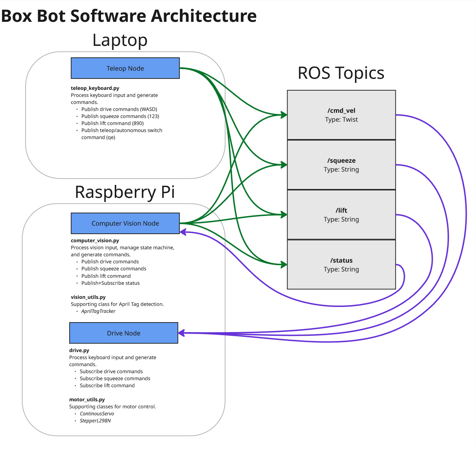Select the vision_utils.py label
The width and height of the screenshot is (476, 449).
point(88,297)
